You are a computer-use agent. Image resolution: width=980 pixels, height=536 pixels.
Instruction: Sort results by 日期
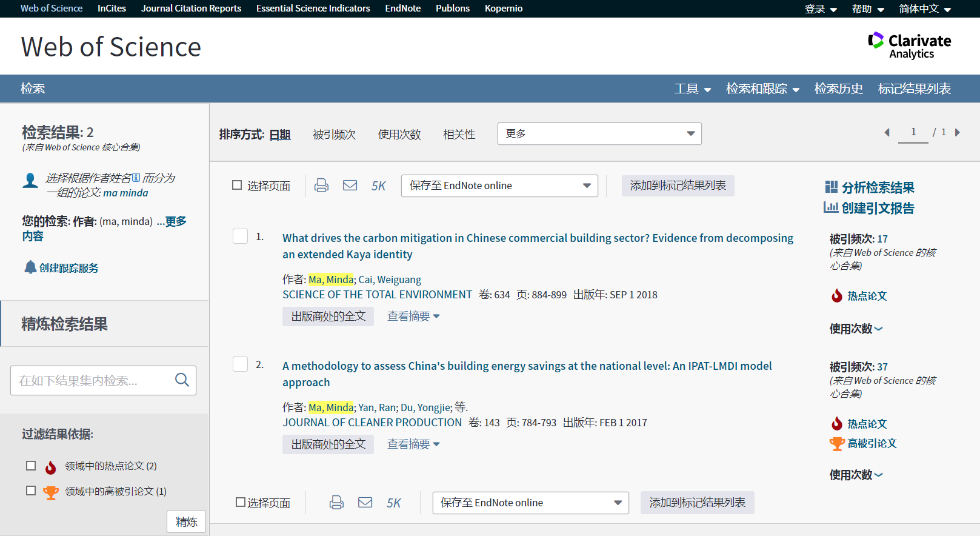280,135
